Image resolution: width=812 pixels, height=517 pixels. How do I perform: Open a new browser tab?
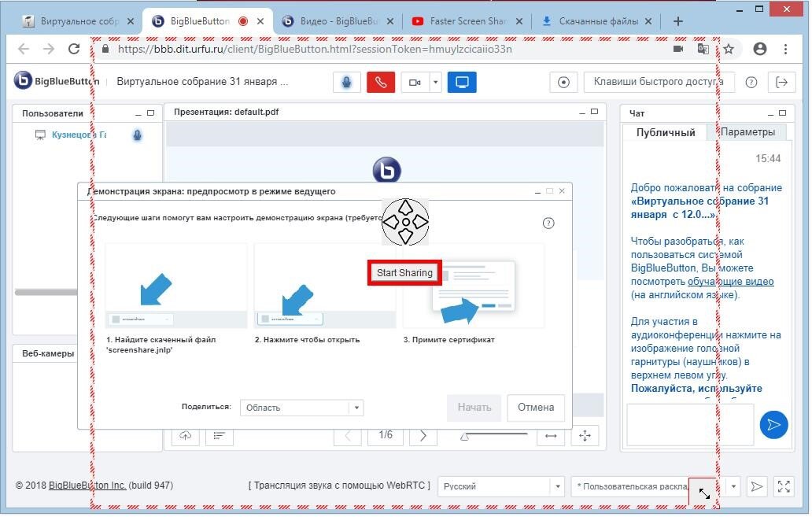coord(678,21)
